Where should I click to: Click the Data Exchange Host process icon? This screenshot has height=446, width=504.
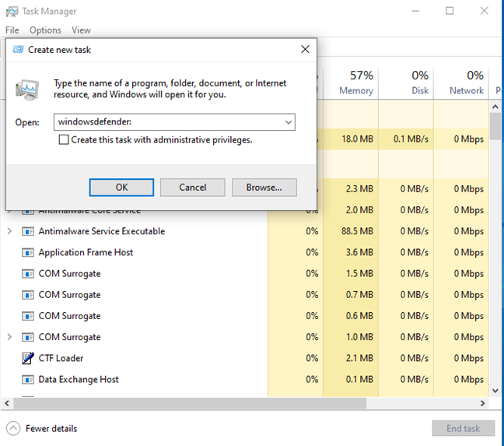pyautogui.click(x=28, y=380)
